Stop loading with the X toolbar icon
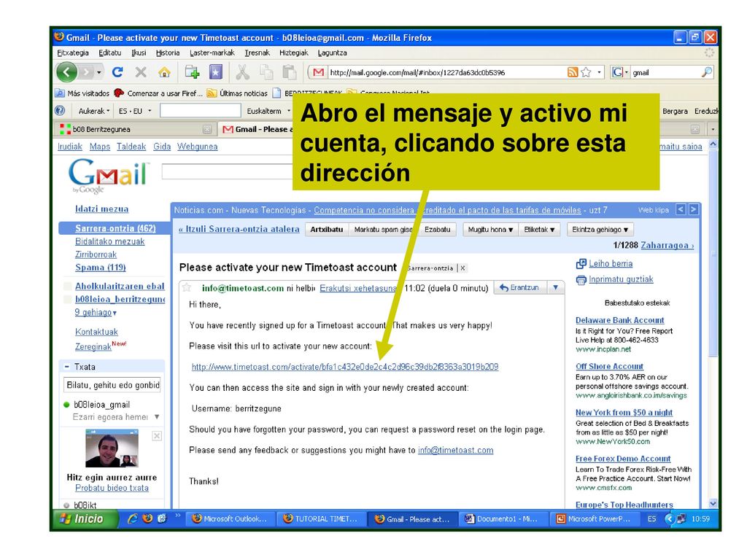This screenshot has height=560, width=747. [x=141, y=72]
